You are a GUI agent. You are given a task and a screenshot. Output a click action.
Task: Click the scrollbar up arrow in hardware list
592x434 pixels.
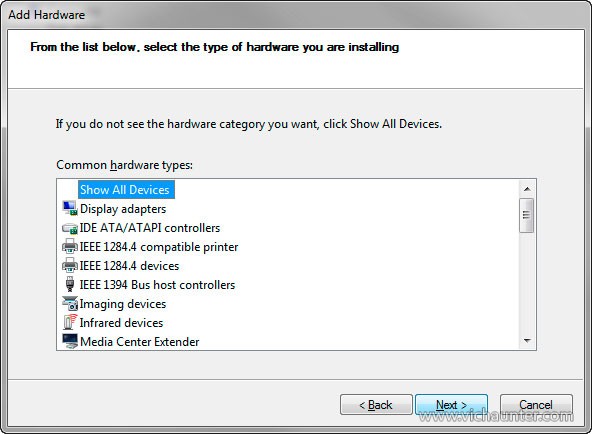[527, 189]
